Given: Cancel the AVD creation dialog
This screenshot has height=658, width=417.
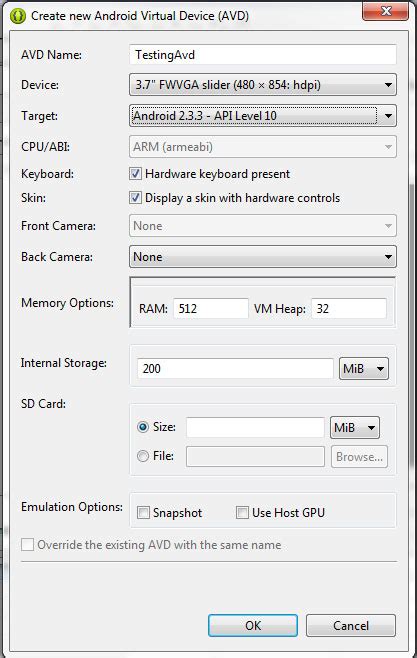Looking at the screenshot, I should pos(351,626).
